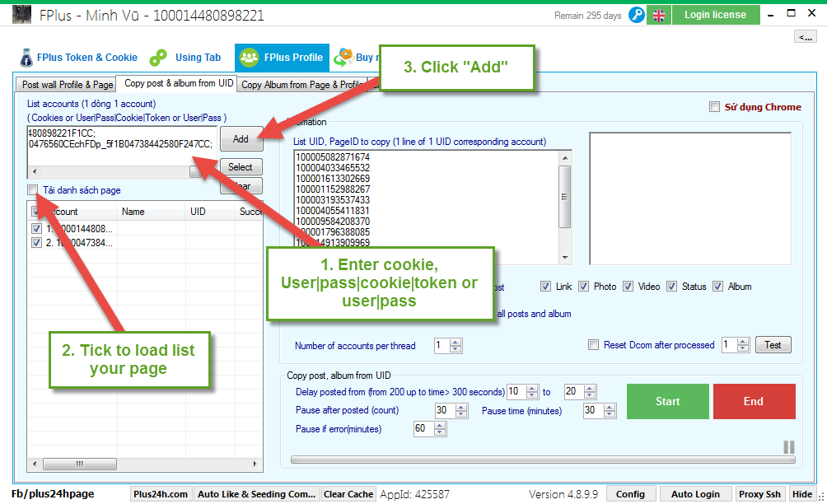Click the FPlus Profile people icon
This screenshot has height=504, width=827.
coord(249,58)
